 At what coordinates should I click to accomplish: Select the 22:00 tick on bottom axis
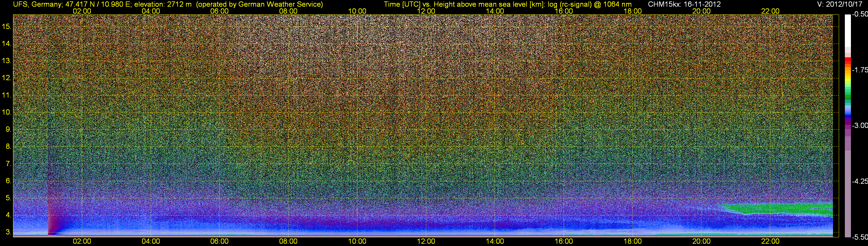tap(770, 241)
